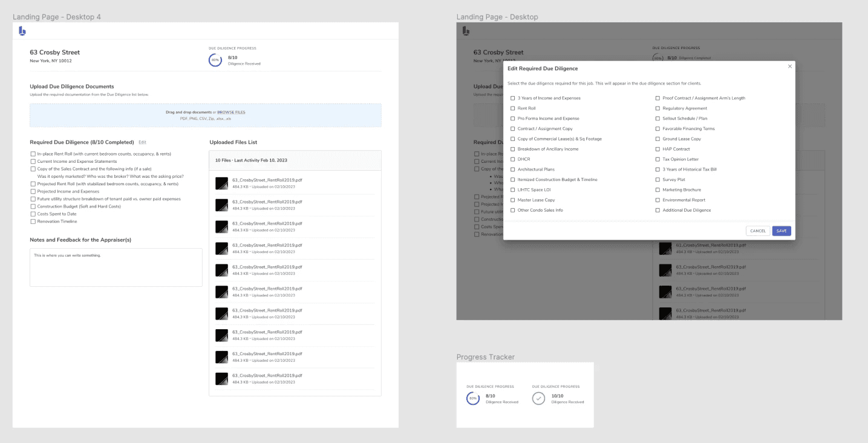Click Edit next to Required Due Diligence

[142, 142]
